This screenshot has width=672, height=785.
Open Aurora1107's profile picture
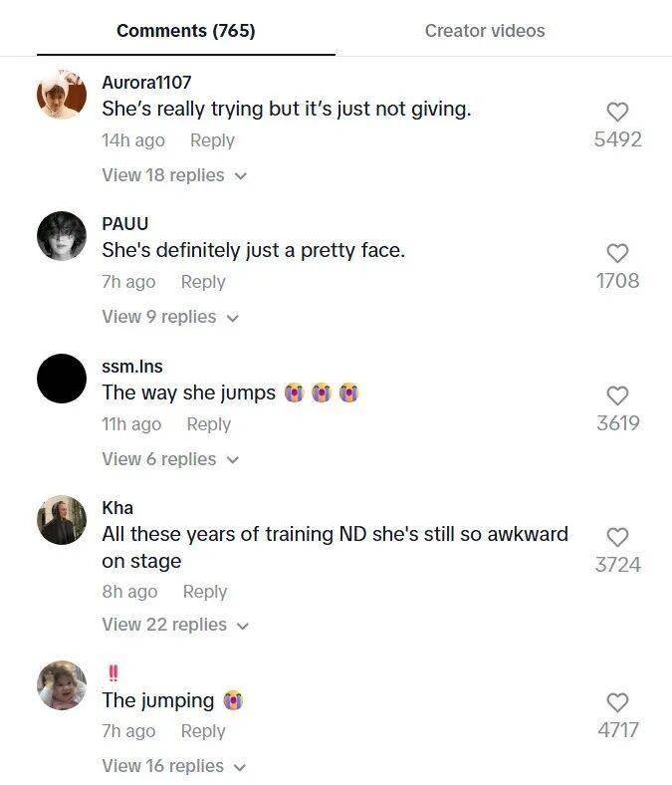pyautogui.click(x=62, y=95)
